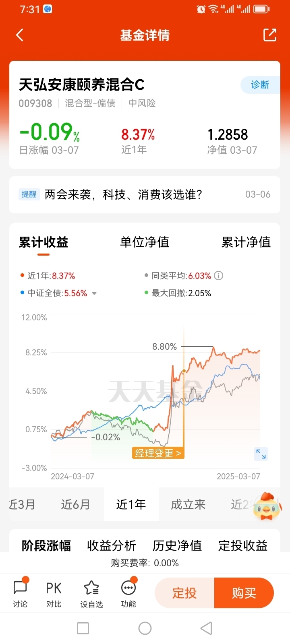Image resolution: width=290 pixels, height=644 pixels.
Task: Open the 讨论 discussion icon
Action: [x=20, y=592]
